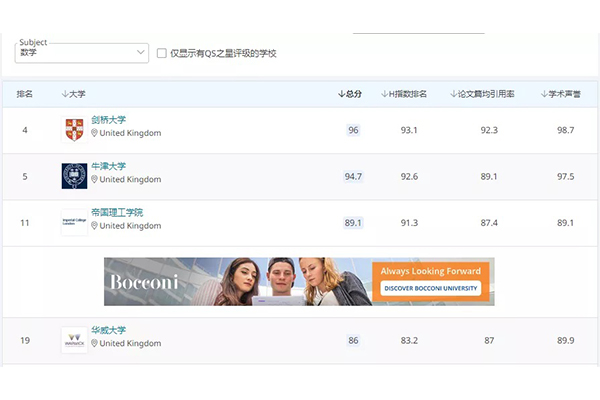600x400 pixels.
Task: Click the 89.1 total score of 帝国理工学院
Action: pyautogui.click(x=353, y=223)
